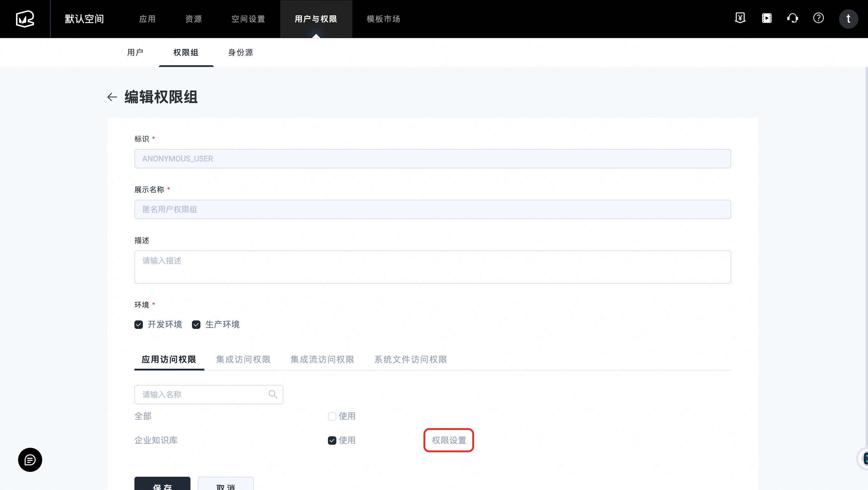Click the app logo in the top-left corner
The height and width of the screenshot is (490, 868).
(x=25, y=19)
